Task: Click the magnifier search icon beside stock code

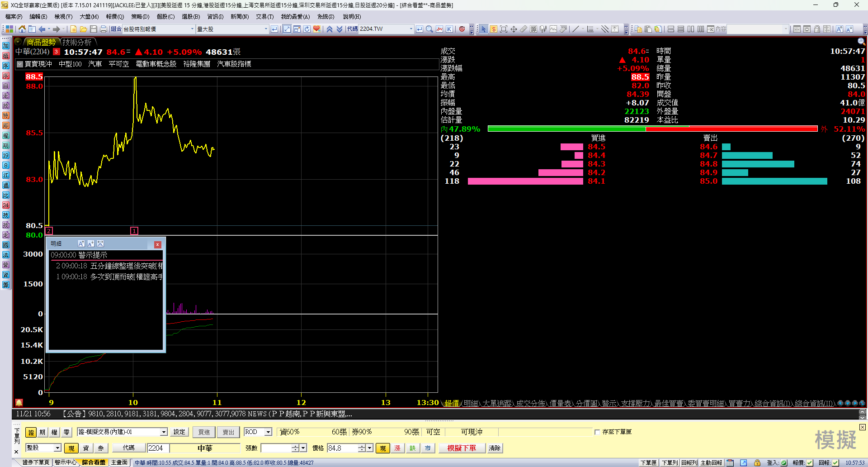Action: point(429,29)
